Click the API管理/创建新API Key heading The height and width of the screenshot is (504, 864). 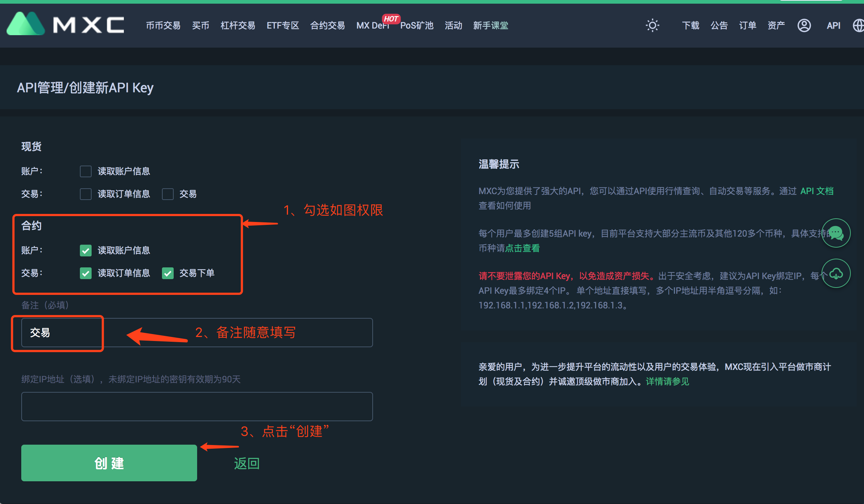click(x=85, y=88)
